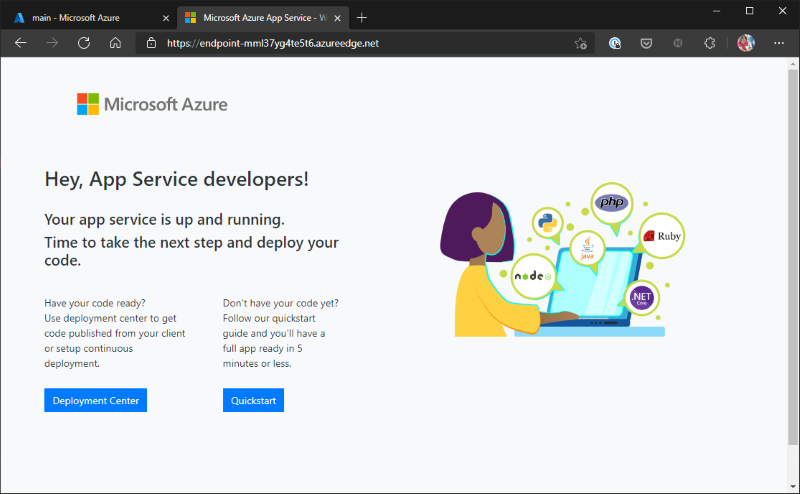Switch to the 'main - Microsoft Azure' tab
800x494 pixels.
pyautogui.click(x=89, y=18)
